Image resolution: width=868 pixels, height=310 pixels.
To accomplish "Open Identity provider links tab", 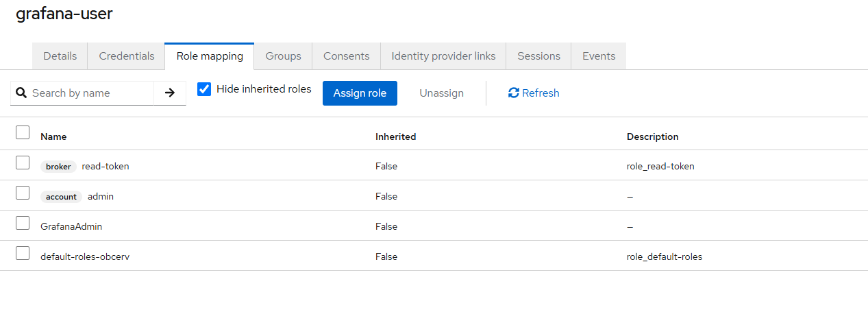I will point(443,56).
